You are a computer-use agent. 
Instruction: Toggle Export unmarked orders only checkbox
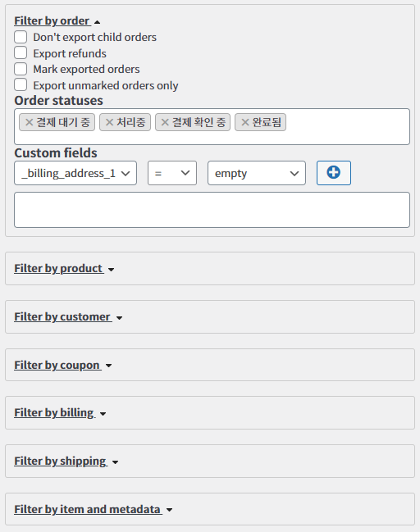coord(21,84)
